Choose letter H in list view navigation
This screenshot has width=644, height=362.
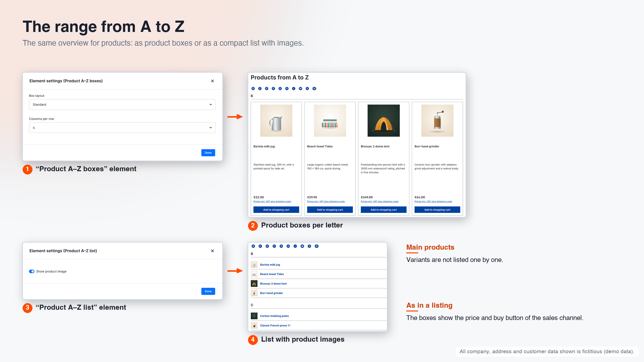point(288,246)
